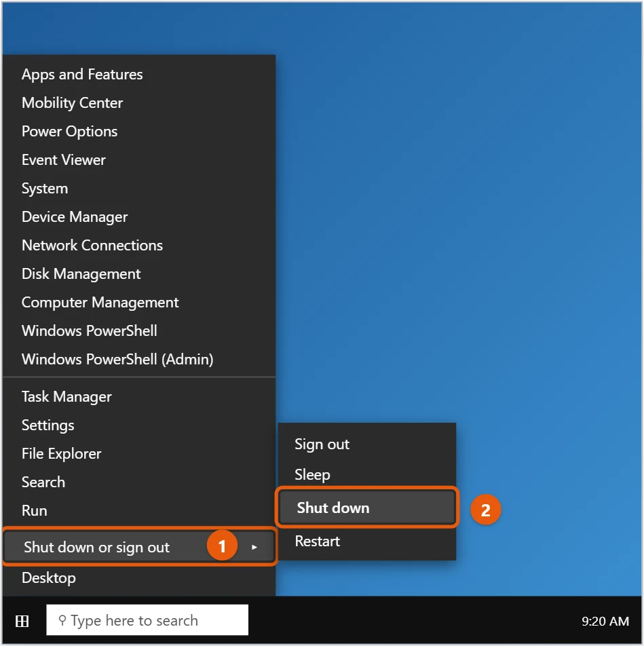This screenshot has width=644, height=646.
Task: Launch File Explorer
Action: (x=139, y=453)
